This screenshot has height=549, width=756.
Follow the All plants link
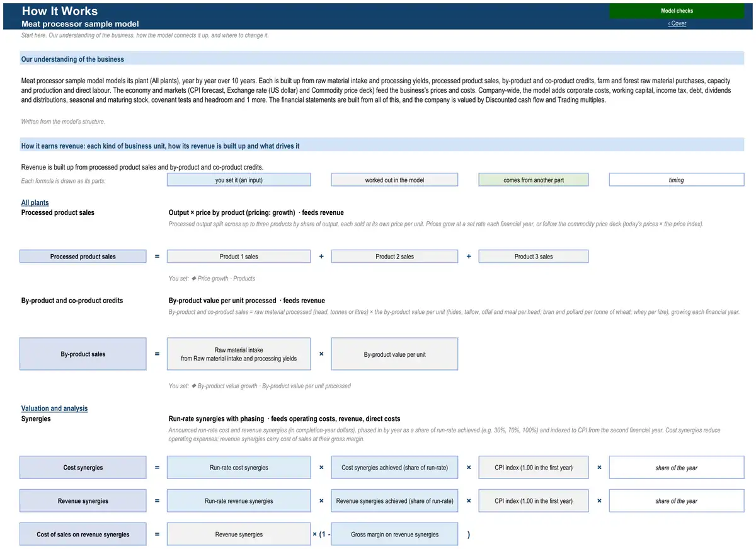tap(35, 202)
